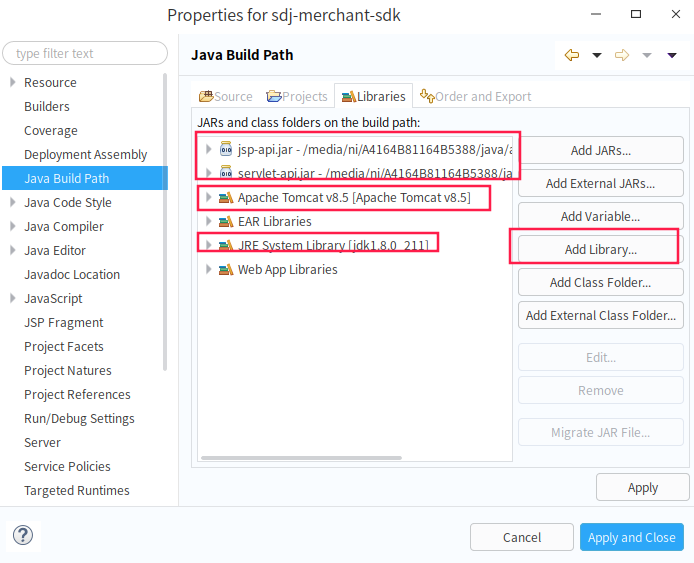Click the JRE System Library icon

pos(226,245)
